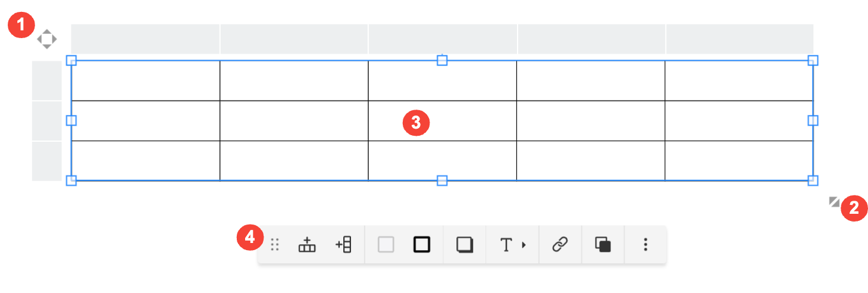Open the light gray fill color swatch

click(x=386, y=245)
